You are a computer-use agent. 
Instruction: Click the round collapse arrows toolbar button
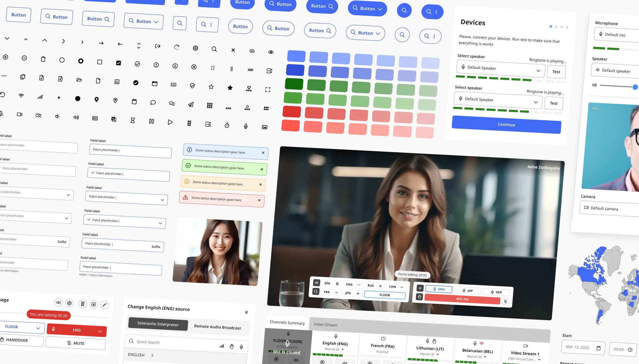click(104, 305)
